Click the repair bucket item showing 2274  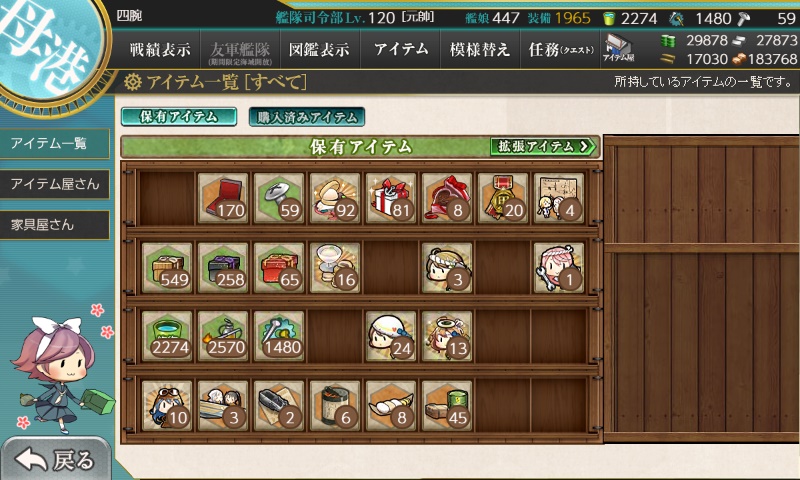coord(167,336)
